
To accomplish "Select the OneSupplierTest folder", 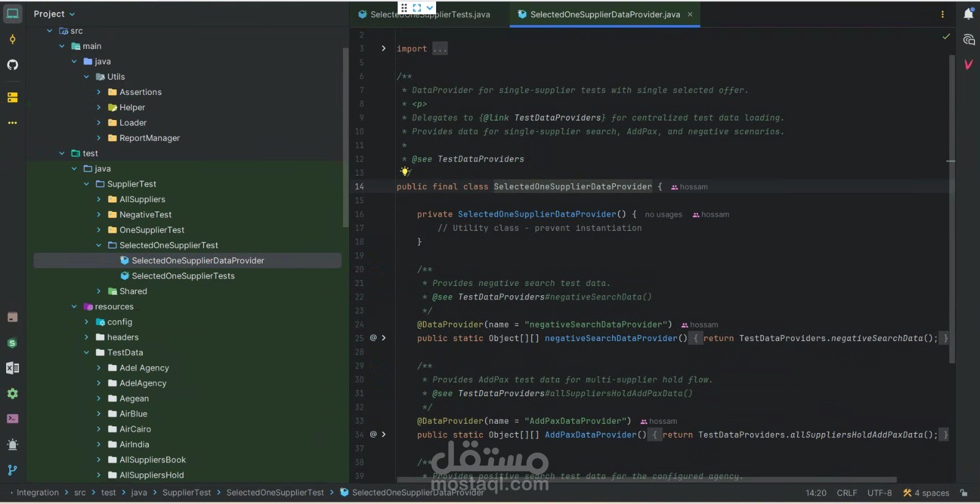I will click(x=152, y=230).
